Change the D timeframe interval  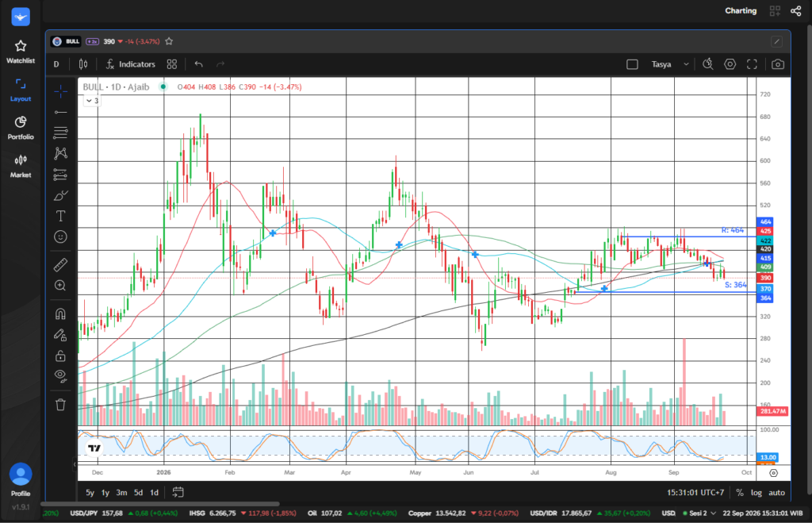56,64
